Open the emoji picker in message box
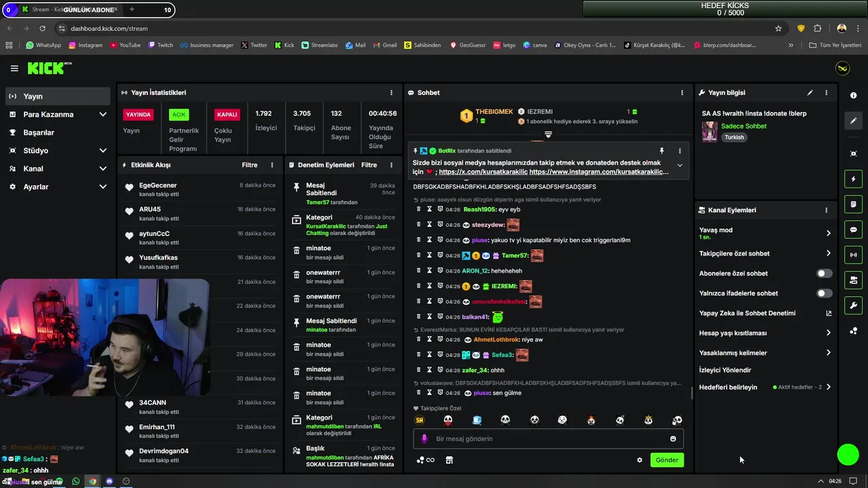 [673, 439]
